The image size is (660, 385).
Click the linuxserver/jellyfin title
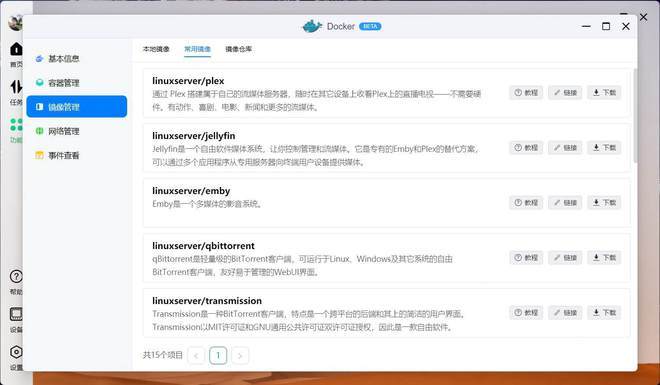click(x=194, y=136)
